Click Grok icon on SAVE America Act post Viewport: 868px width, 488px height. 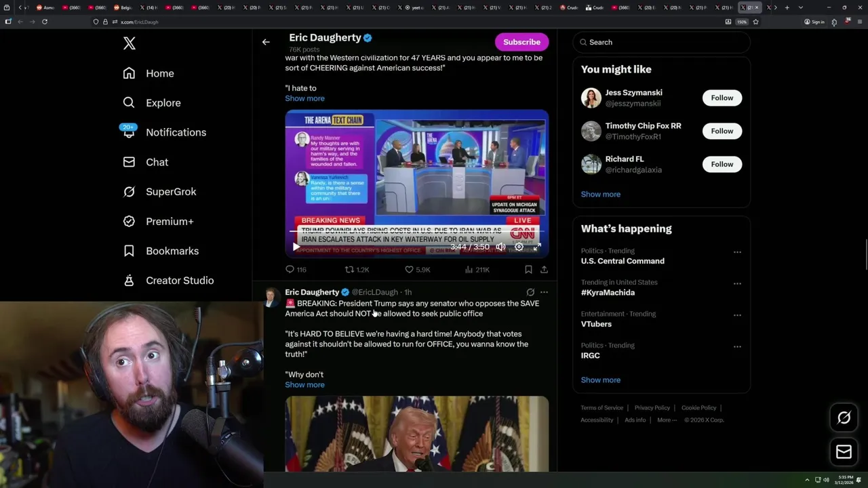pyautogui.click(x=530, y=292)
